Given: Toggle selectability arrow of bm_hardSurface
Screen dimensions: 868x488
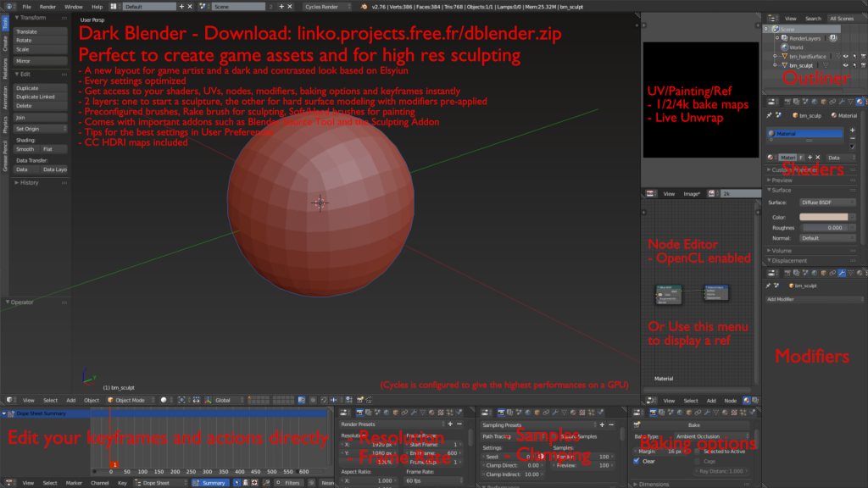Looking at the screenshot, I should [854, 57].
